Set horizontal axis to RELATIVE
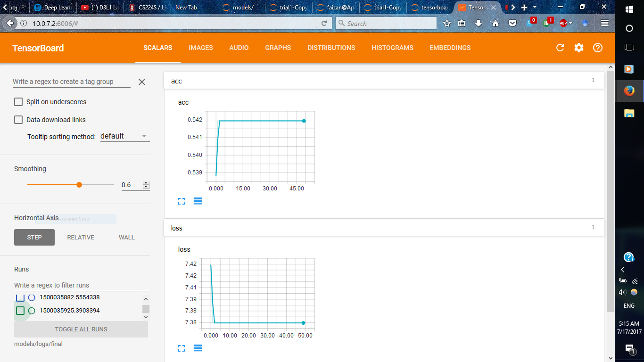Viewport: 644px width, 362px height. [x=81, y=237]
